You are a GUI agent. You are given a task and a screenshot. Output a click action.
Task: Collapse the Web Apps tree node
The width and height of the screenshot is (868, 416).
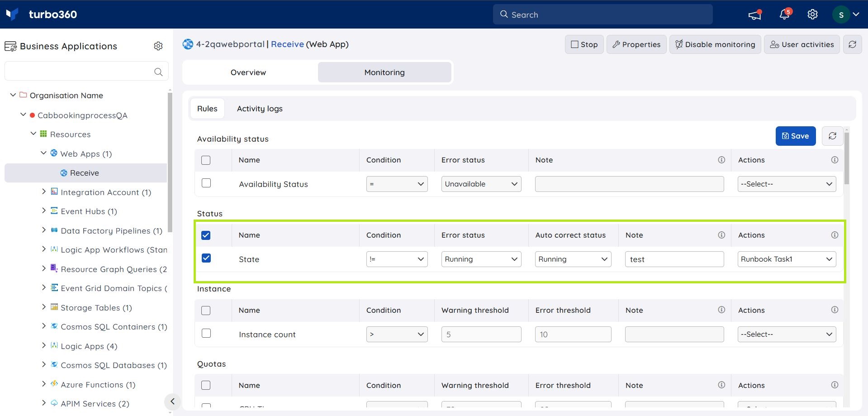[44, 153]
